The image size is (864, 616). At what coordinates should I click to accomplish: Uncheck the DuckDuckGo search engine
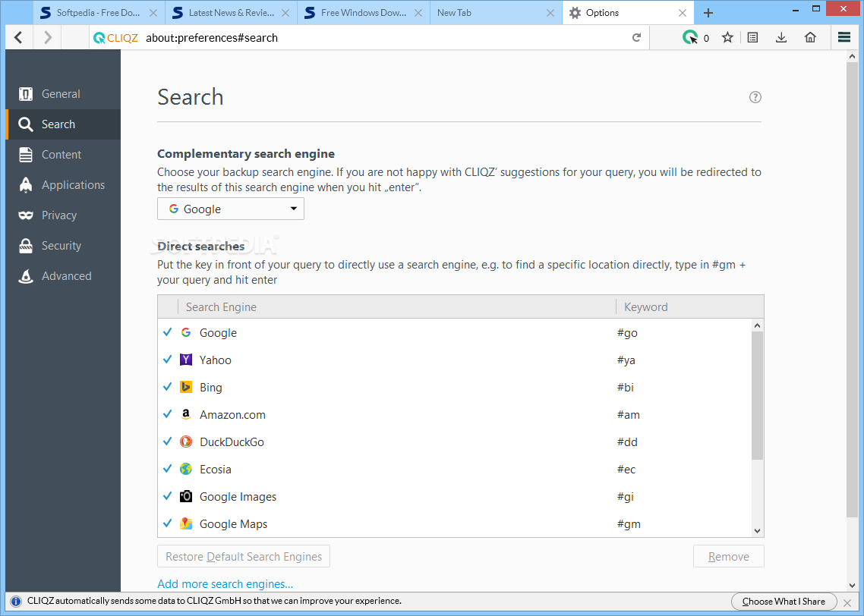[x=168, y=441]
